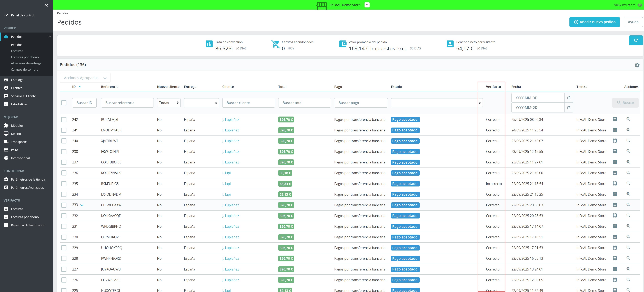
Task: Open Registros de facturación menu item
Action: point(28,225)
